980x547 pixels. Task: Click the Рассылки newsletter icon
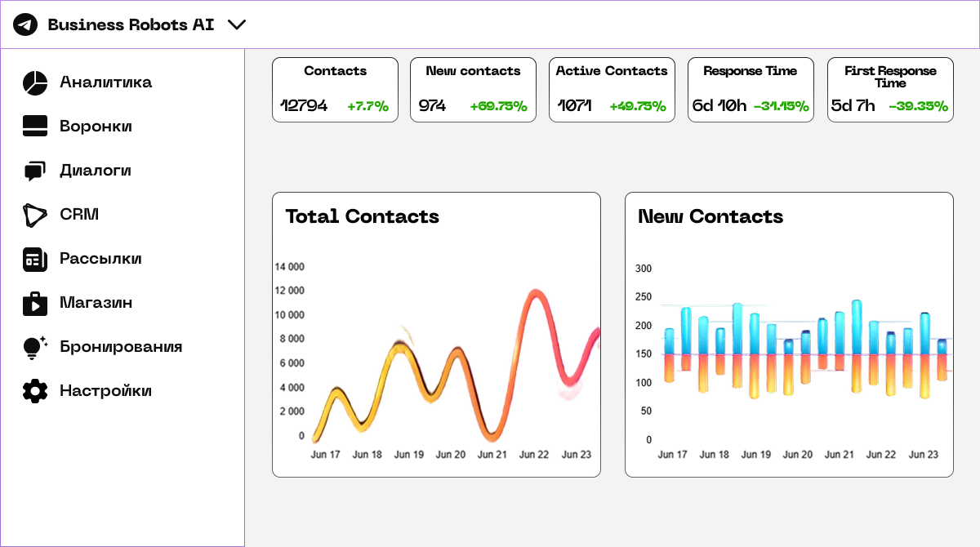(x=35, y=259)
